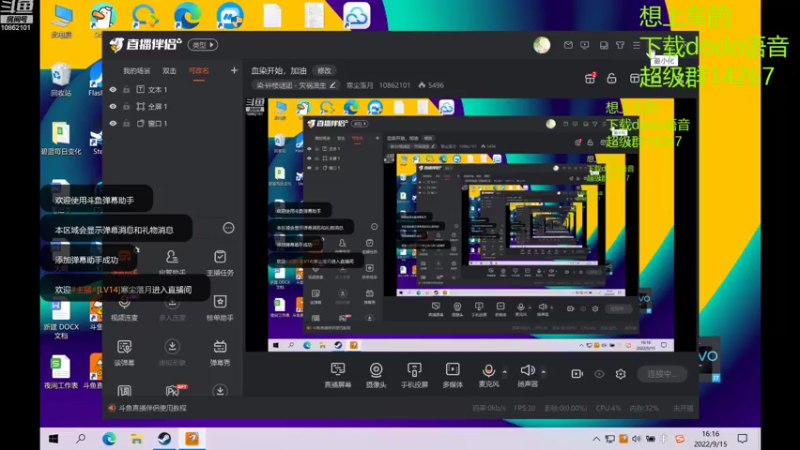Expand speaker options arrow

[543, 372]
